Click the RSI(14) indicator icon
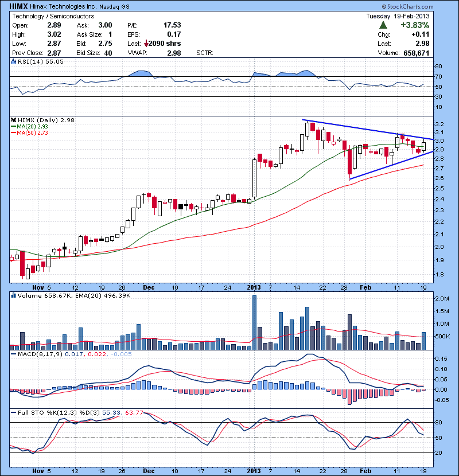459x476 pixels. [13, 61]
